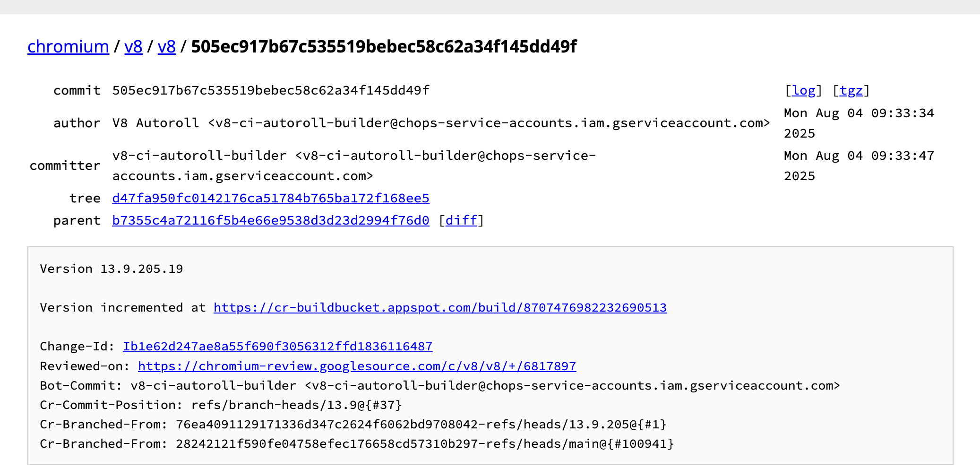Open the chromium breadcrumb link
This screenshot has width=980, height=470.
pos(68,47)
